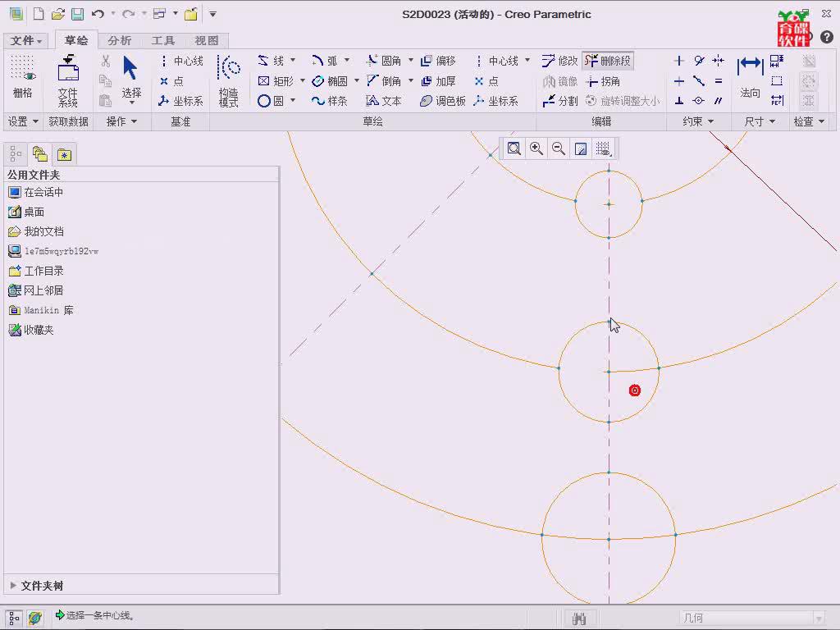Open the 工作目录 working directory folder
Image resolution: width=840 pixels, height=630 pixels.
tap(36, 271)
